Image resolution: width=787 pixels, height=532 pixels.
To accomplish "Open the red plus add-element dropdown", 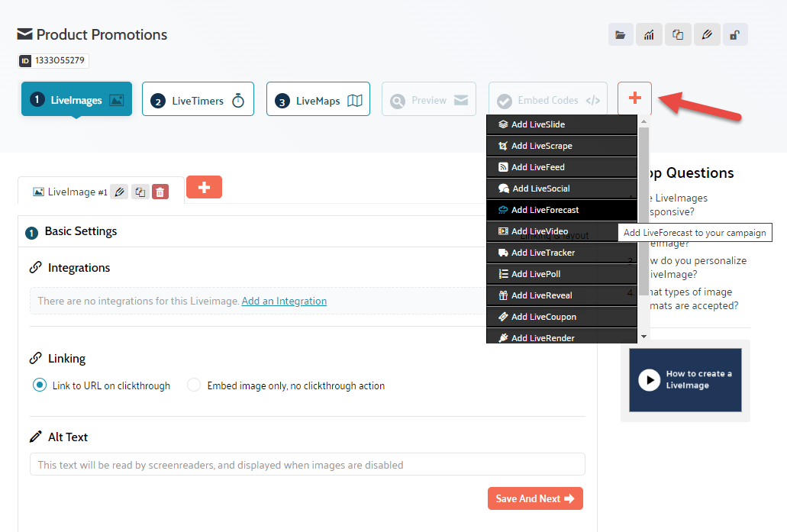I will click(x=634, y=98).
